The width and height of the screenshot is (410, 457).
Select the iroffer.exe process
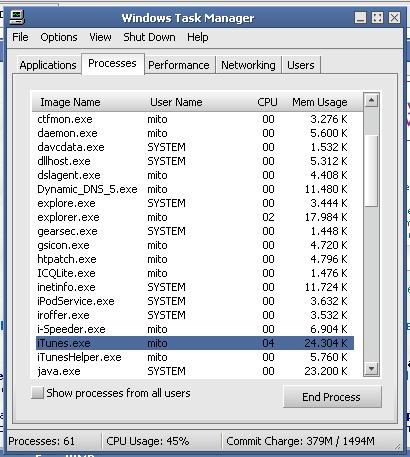195,315
